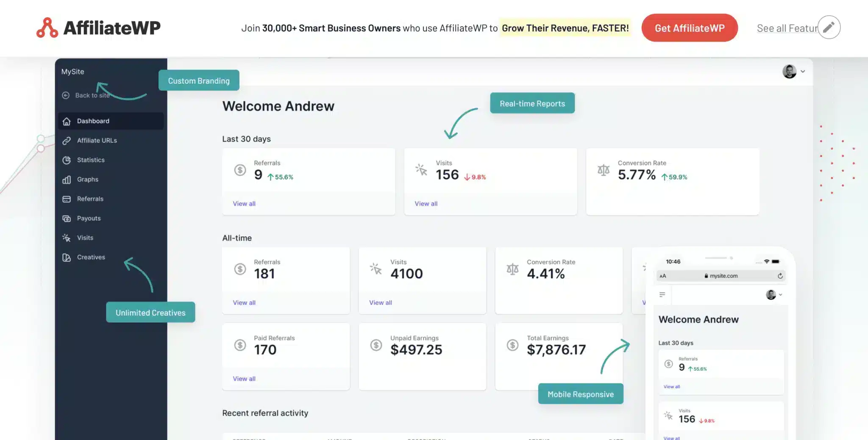
Task: Click the Real-time Reports label
Action: pyautogui.click(x=532, y=103)
